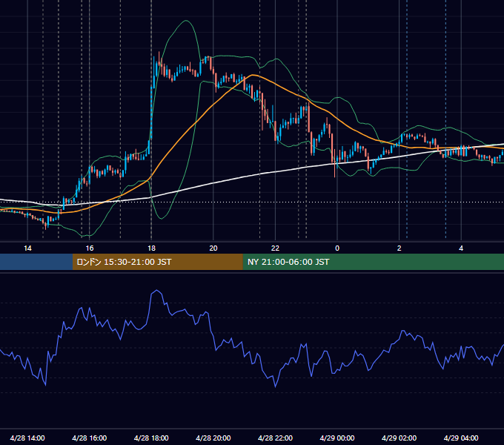Click the 4/28 16:00 date label
Viewport: 504px width, 445px height.
click(x=90, y=438)
